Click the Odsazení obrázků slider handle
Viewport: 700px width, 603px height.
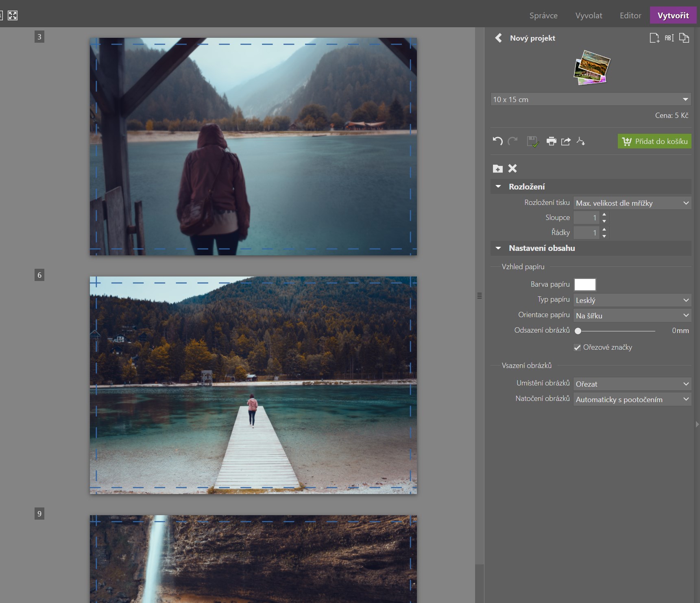tap(578, 331)
